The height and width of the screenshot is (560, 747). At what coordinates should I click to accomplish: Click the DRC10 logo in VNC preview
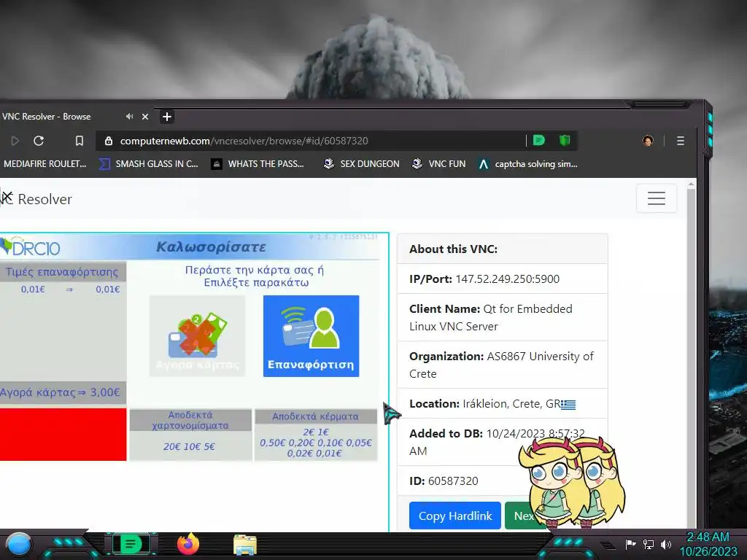(x=31, y=247)
